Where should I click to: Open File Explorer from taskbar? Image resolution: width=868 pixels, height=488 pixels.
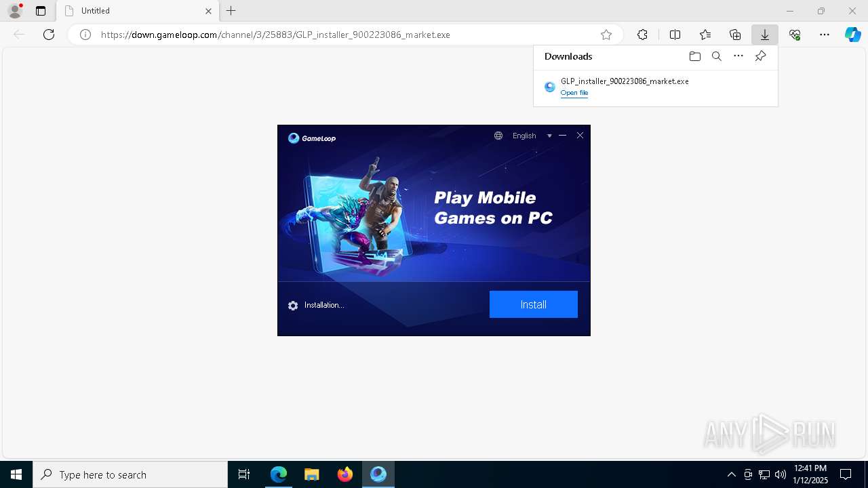click(312, 474)
